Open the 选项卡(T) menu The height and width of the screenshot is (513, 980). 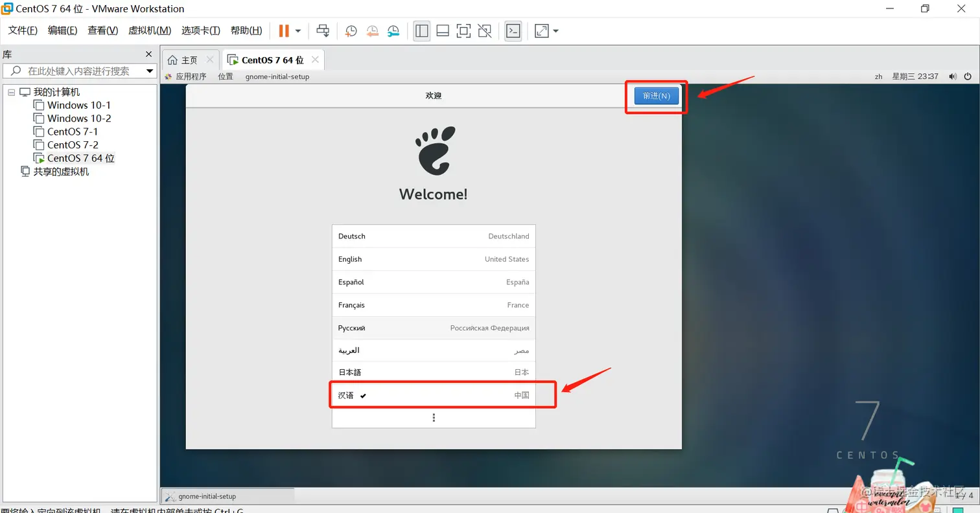point(201,30)
